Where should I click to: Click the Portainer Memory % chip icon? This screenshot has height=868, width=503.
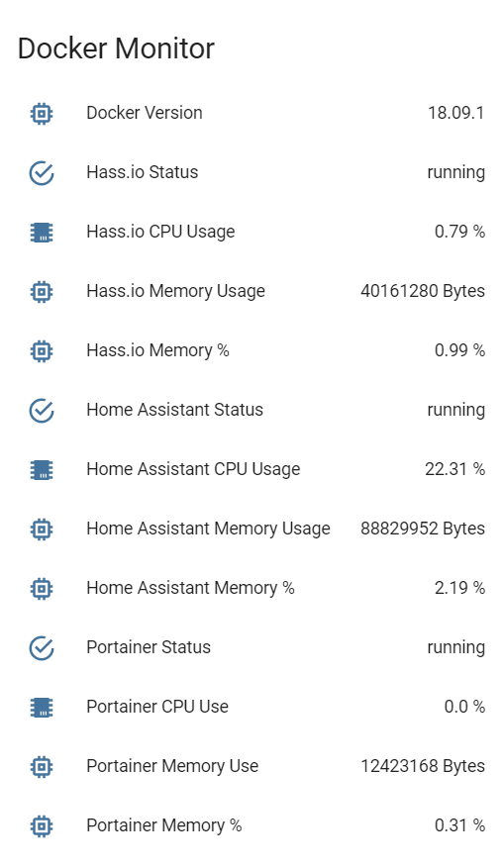click(42, 825)
